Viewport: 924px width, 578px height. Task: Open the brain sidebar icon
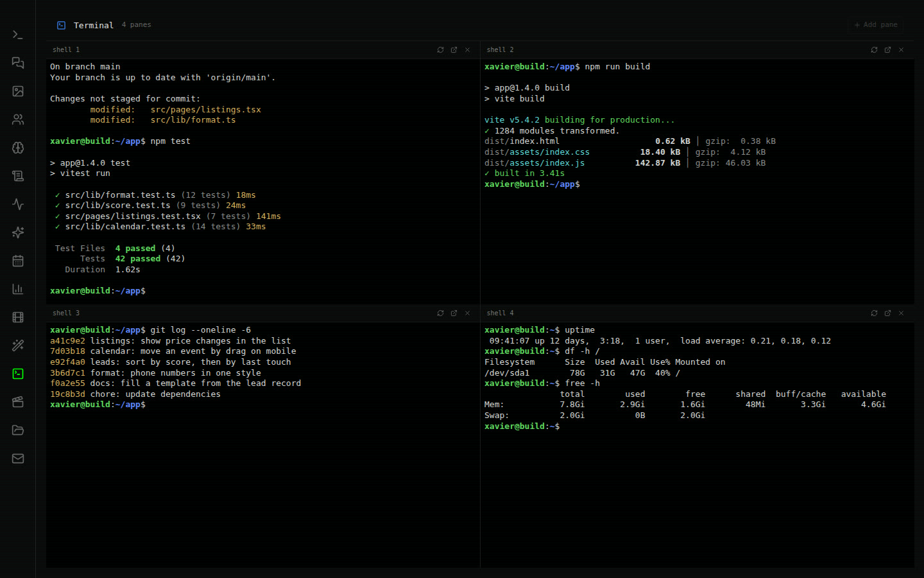point(18,148)
